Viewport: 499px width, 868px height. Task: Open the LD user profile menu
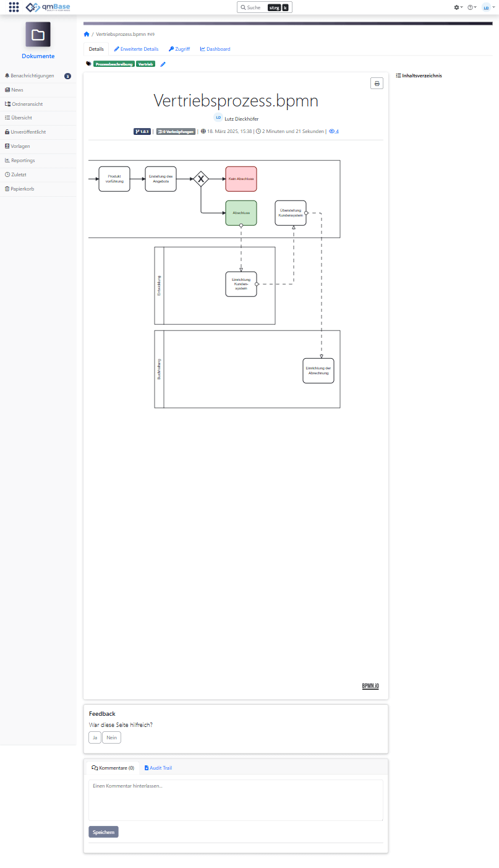click(x=488, y=7)
